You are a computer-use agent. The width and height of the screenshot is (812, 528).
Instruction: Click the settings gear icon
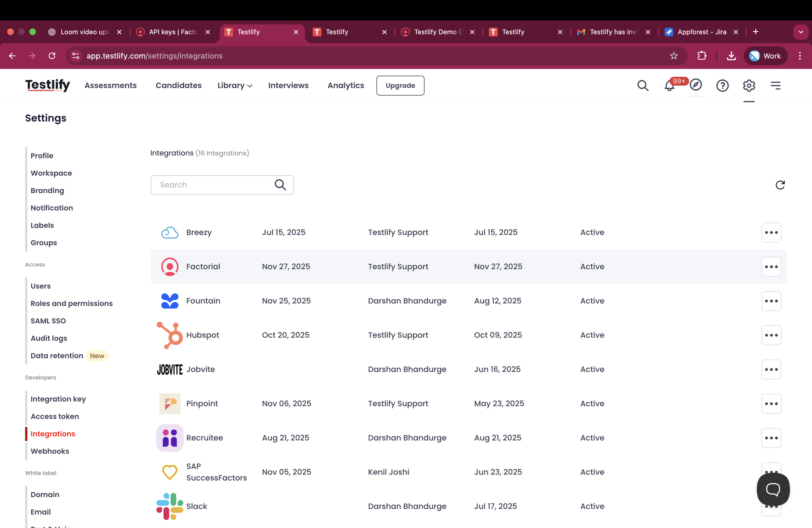click(749, 86)
